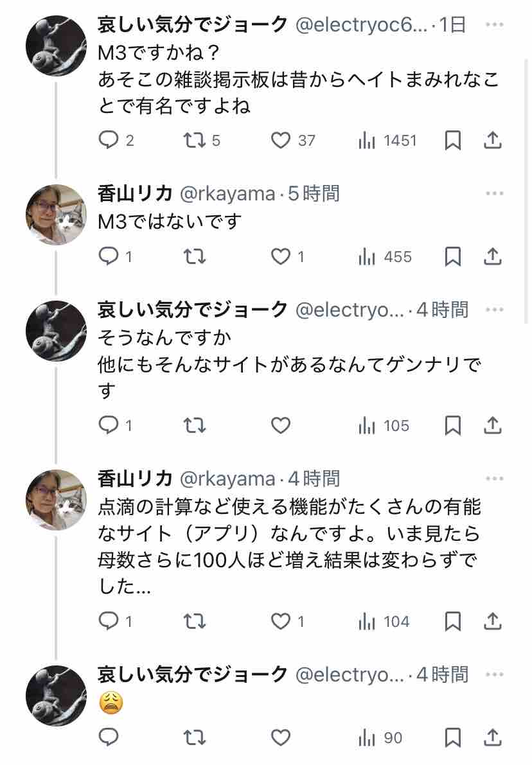The image size is (532, 765).
Task: Repost the tweet with 5 reposts
Action: point(194,140)
